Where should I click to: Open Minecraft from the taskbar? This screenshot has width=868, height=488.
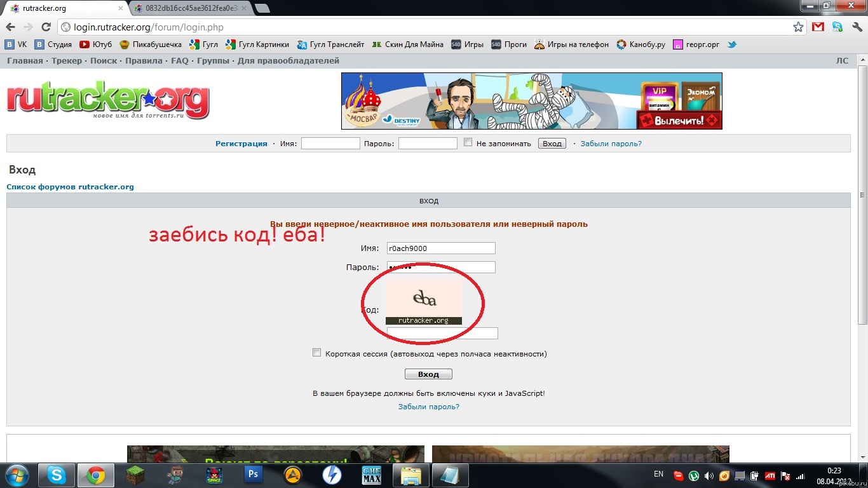click(135, 475)
